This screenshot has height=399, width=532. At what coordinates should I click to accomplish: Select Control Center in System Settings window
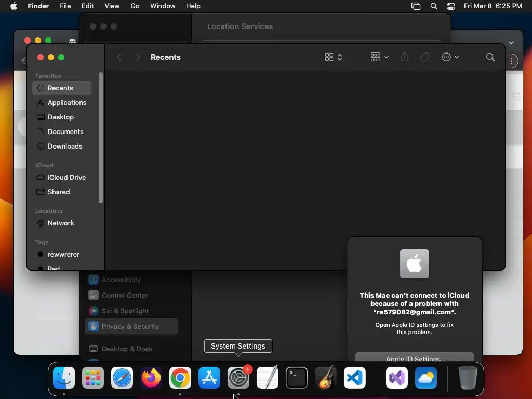tap(131, 295)
